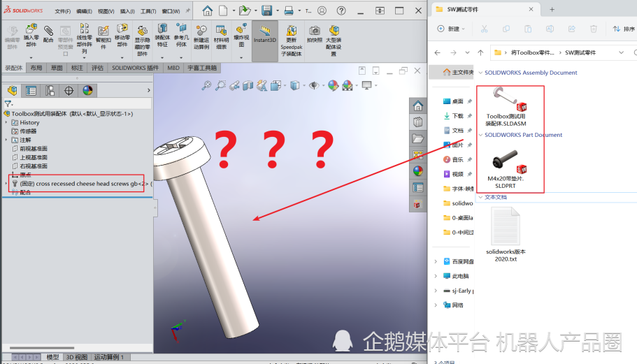637x364 pixels.
Task: Switch to the 草图 ribbon tab
Action: point(57,68)
